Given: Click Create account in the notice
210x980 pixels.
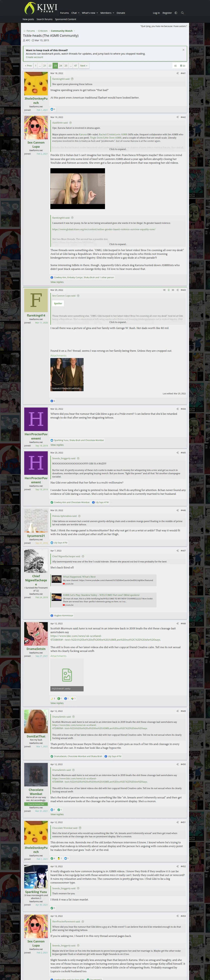Looking at the screenshot, I should coord(35,57).
